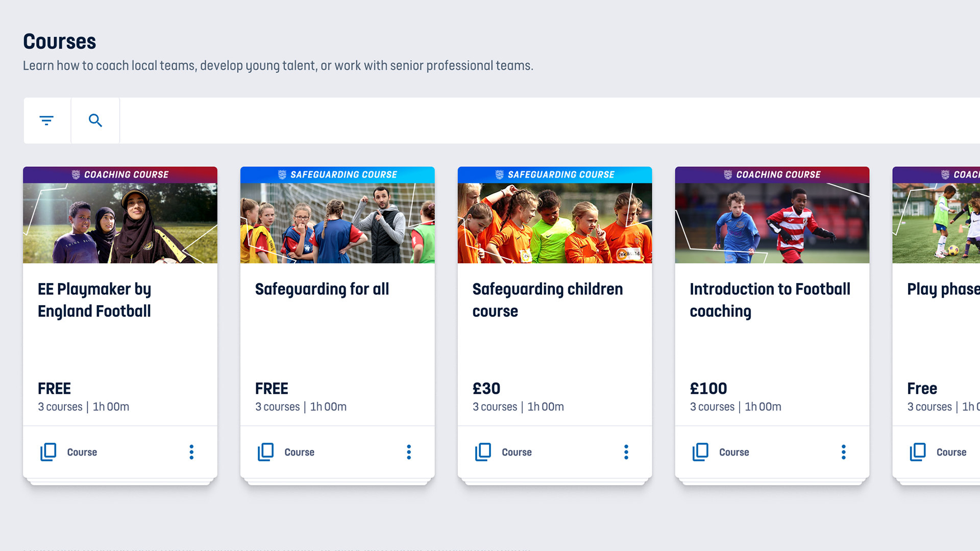Open the filter options icon

(x=46, y=121)
